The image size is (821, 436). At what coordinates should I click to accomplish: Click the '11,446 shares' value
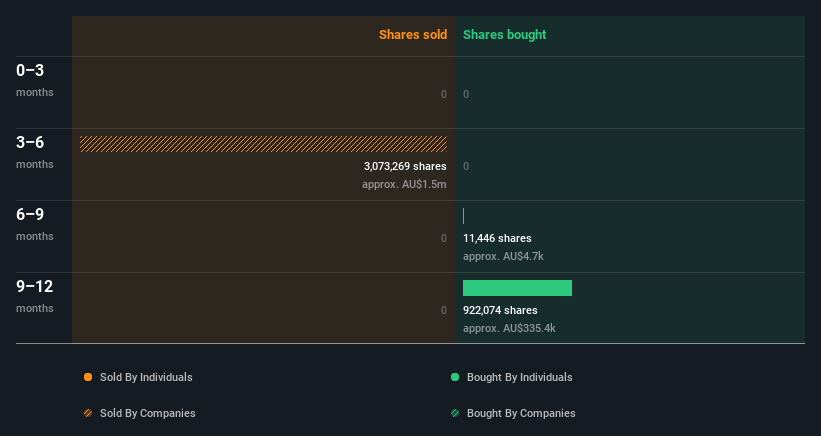[497, 238]
